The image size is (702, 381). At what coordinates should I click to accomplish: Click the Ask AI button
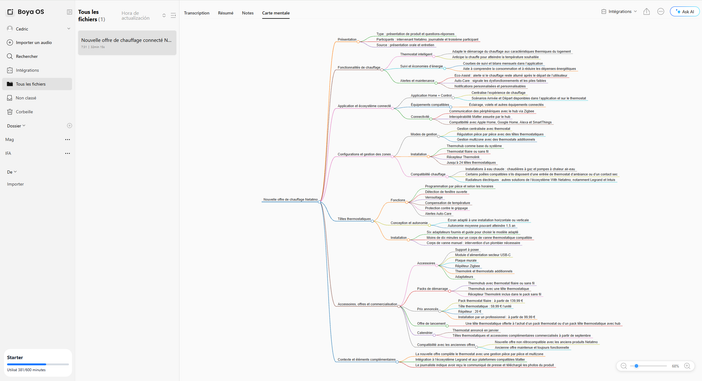click(685, 12)
